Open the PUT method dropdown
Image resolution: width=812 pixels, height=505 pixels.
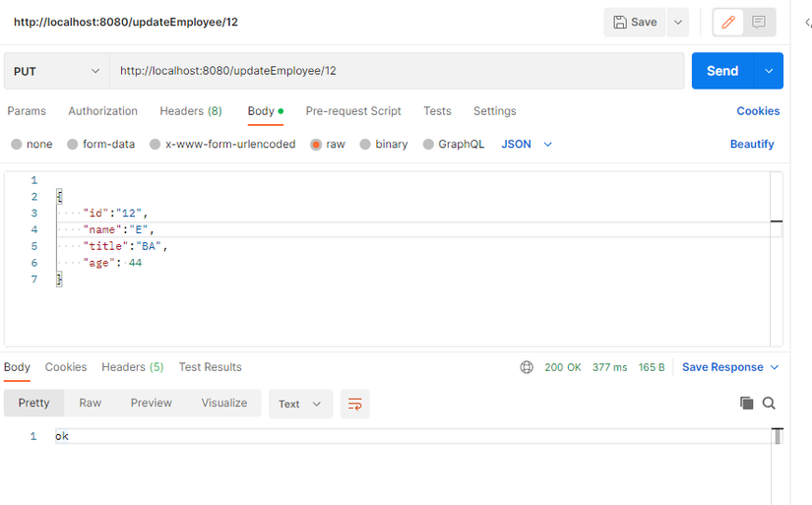click(56, 71)
